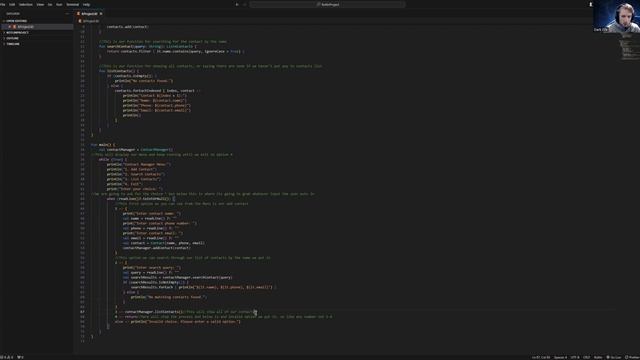The height and width of the screenshot is (360, 640).
Task: Open the Help menu
Action: (x=87, y=4)
